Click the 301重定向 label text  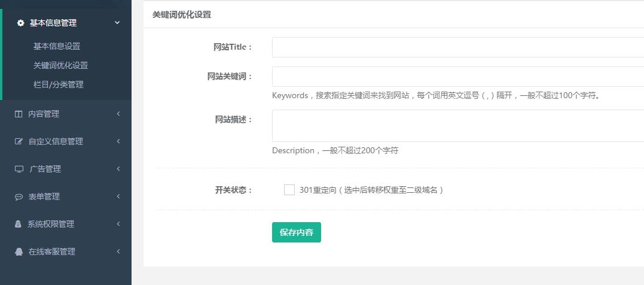coord(371,190)
